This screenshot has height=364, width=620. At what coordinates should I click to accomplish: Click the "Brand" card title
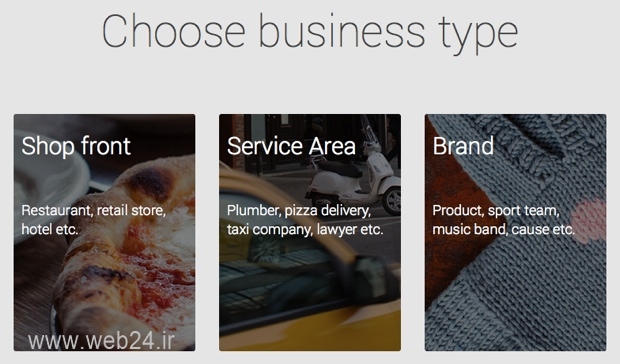tap(463, 146)
